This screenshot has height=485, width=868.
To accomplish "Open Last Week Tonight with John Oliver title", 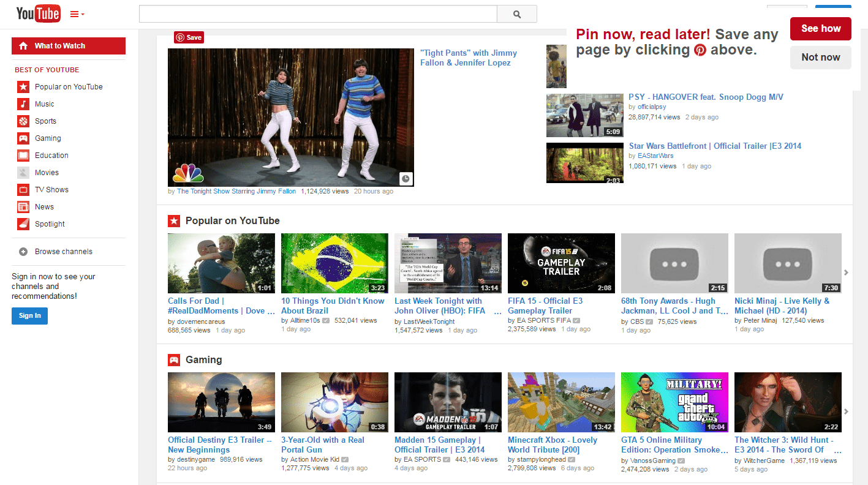I will pos(448,306).
